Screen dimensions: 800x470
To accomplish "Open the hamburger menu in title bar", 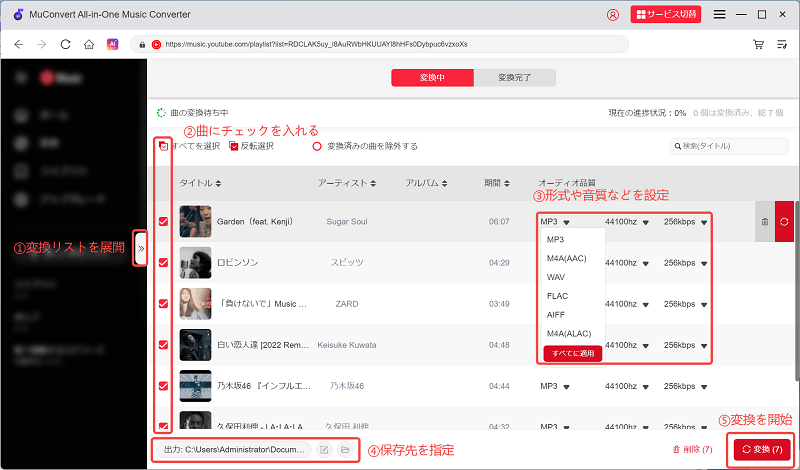I will (719, 14).
